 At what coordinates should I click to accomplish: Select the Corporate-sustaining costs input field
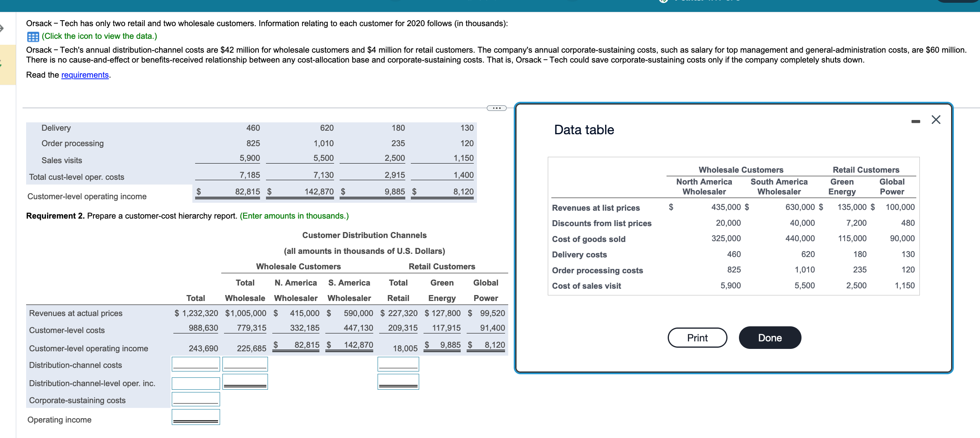(x=196, y=398)
